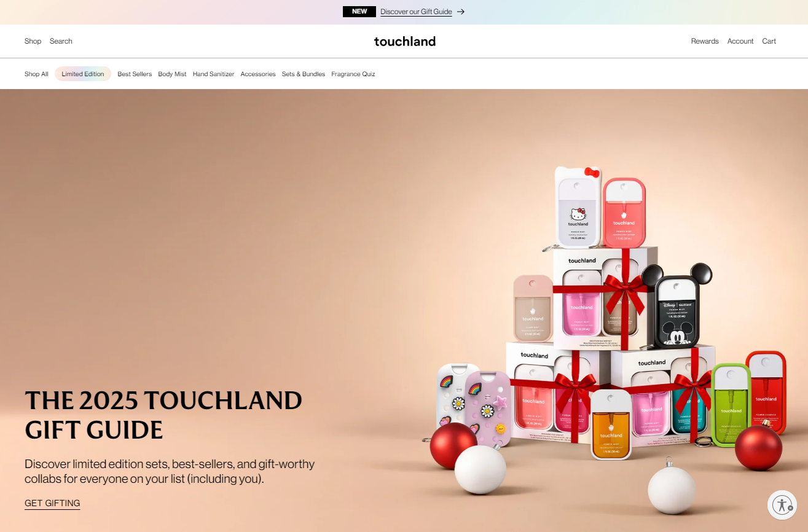Open Account page

tap(740, 41)
